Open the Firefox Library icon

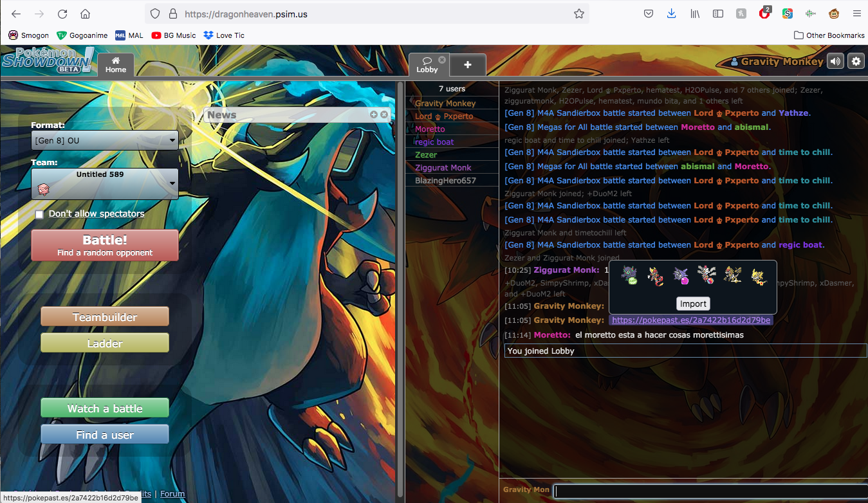coord(695,14)
